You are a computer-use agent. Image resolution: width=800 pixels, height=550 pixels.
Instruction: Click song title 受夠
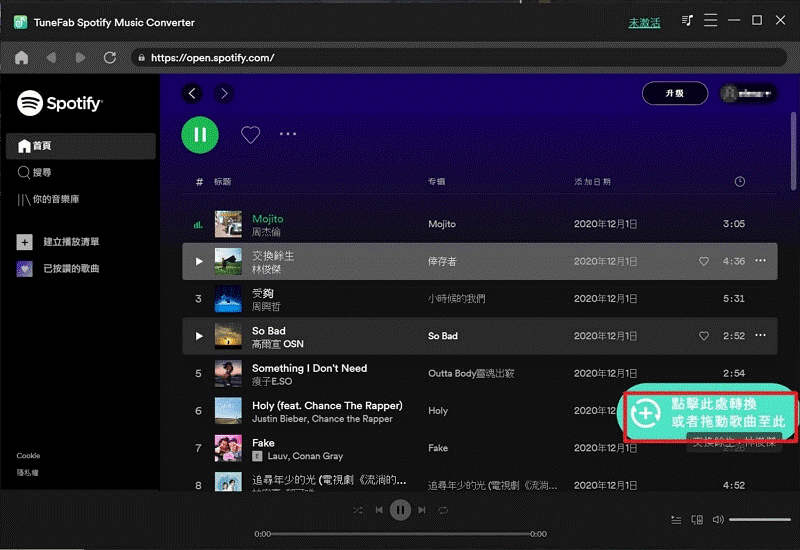click(x=263, y=293)
